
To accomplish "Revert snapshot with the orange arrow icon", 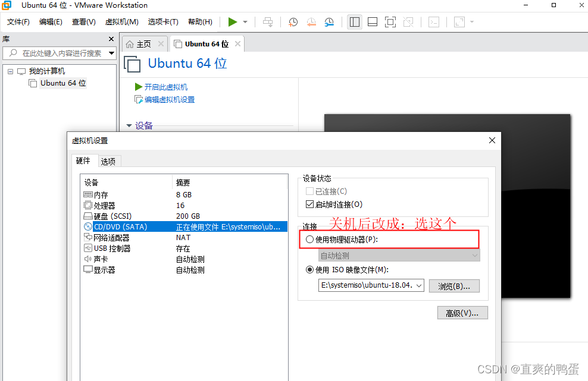I will click(x=311, y=22).
